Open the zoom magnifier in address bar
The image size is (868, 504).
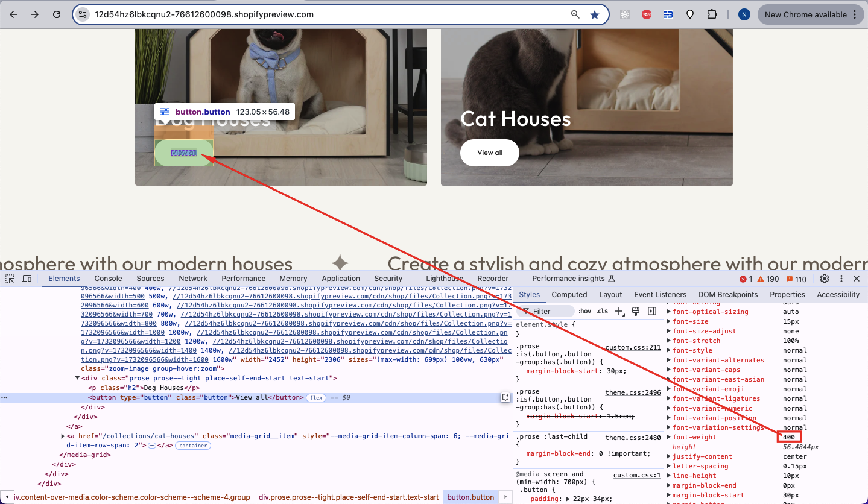tap(575, 14)
